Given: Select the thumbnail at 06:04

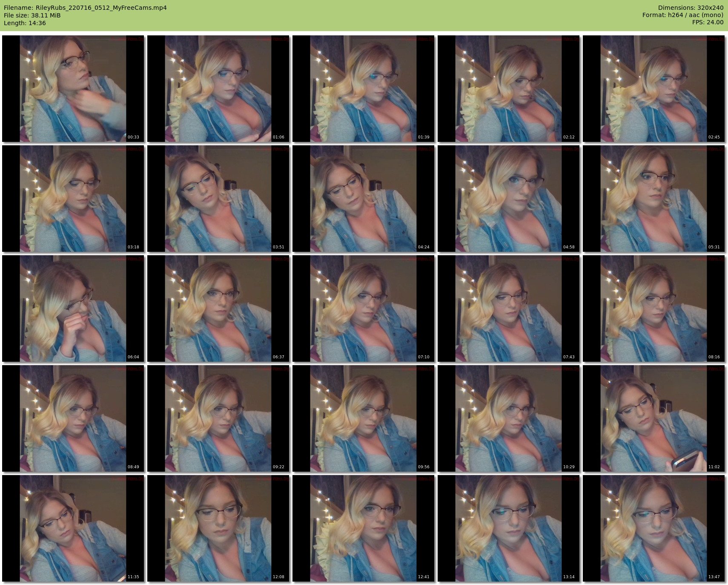Looking at the screenshot, I should pos(73,308).
